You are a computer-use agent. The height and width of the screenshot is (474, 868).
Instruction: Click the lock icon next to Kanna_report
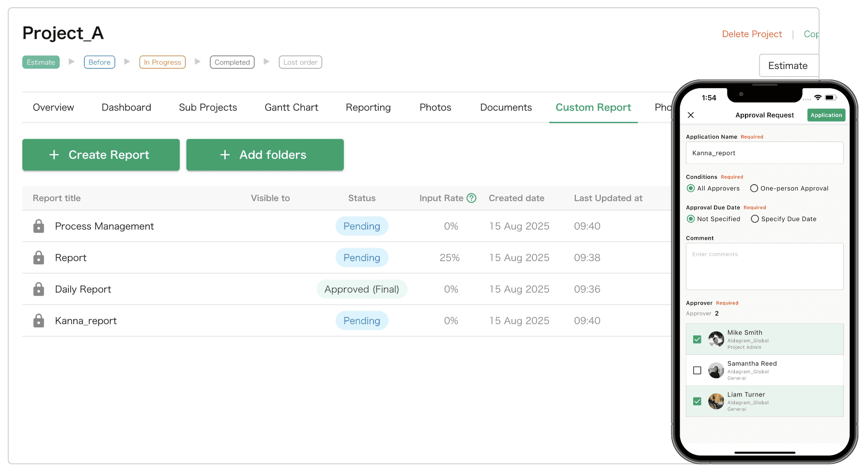click(39, 320)
